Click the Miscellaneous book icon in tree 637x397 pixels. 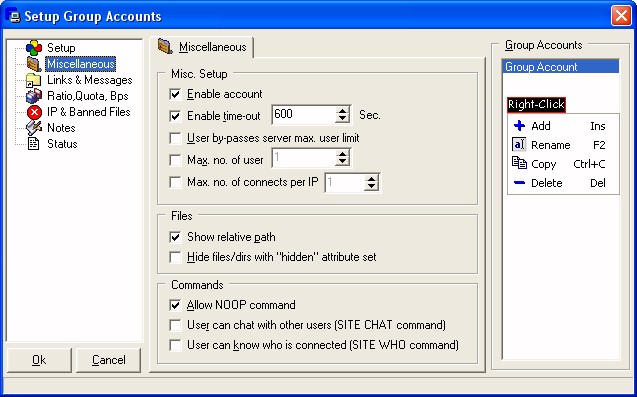coord(34,64)
